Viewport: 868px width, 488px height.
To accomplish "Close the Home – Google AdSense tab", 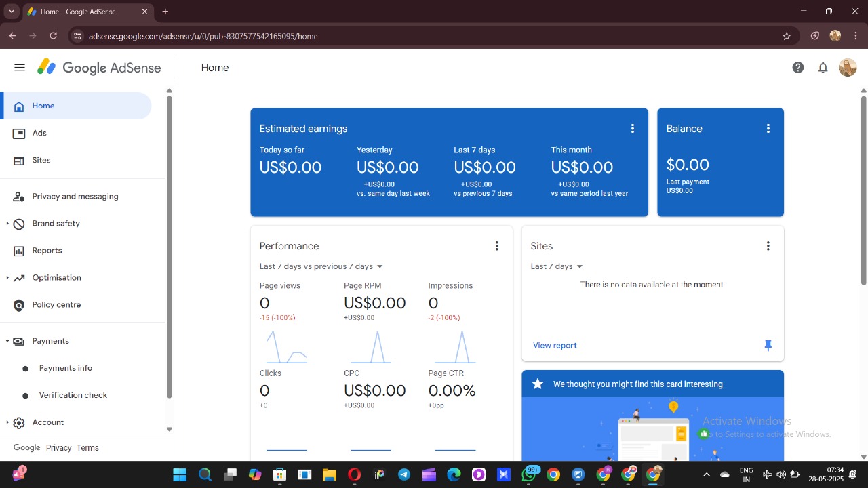I will click(144, 12).
